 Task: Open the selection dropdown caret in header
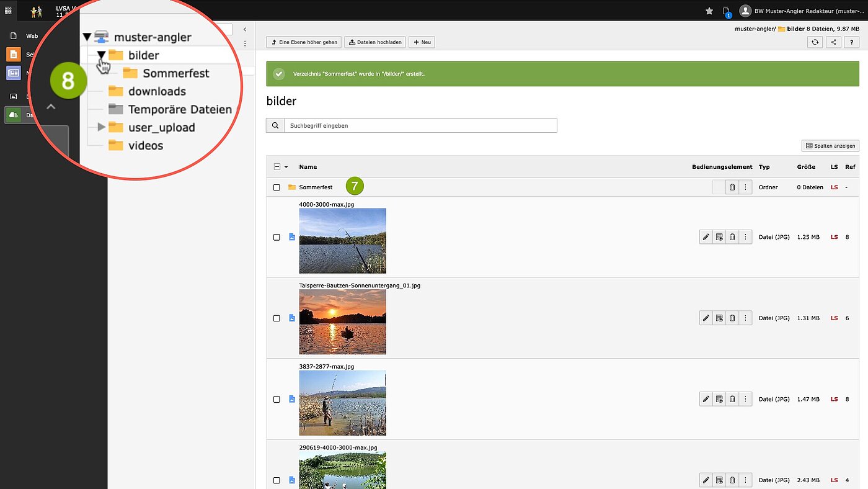286,167
